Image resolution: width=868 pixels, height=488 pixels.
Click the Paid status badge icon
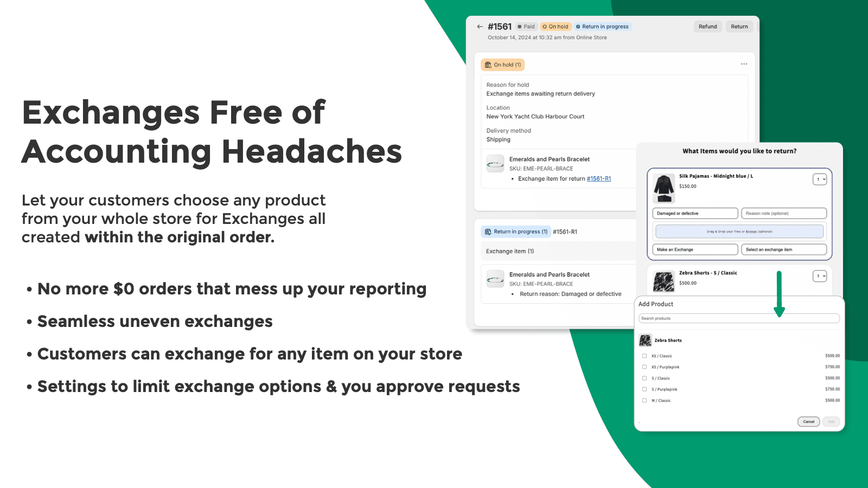tap(520, 26)
